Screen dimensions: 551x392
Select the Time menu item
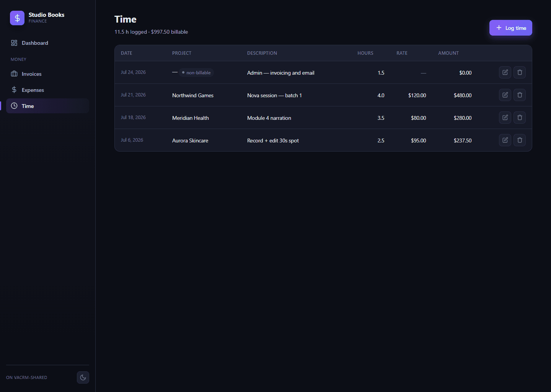click(x=47, y=106)
